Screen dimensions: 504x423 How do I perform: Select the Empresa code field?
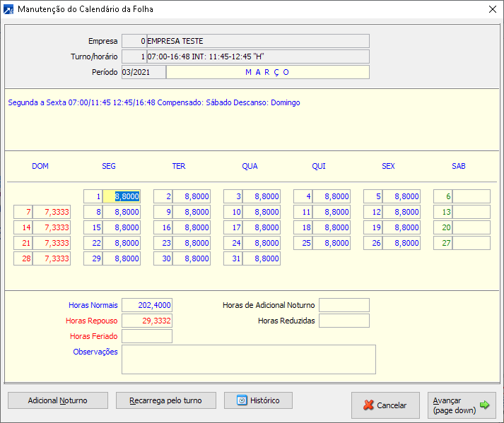(x=134, y=41)
